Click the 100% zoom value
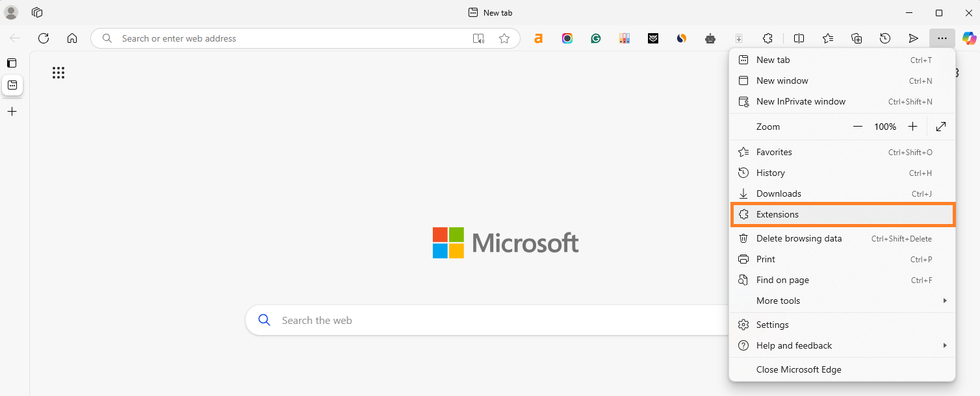The height and width of the screenshot is (396, 980). click(x=885, y=127)
